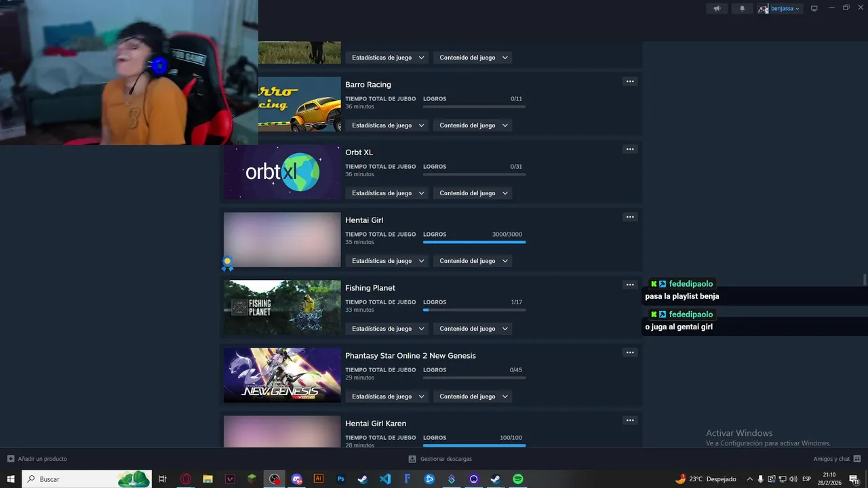The height and width of the screenshot is (488, 868).
Task: Open the Steam announcements megaphone icon
Action: click(x=717, y=9)
